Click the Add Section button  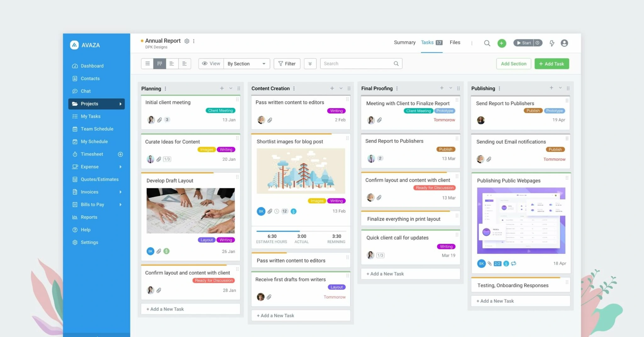point(513,64)
